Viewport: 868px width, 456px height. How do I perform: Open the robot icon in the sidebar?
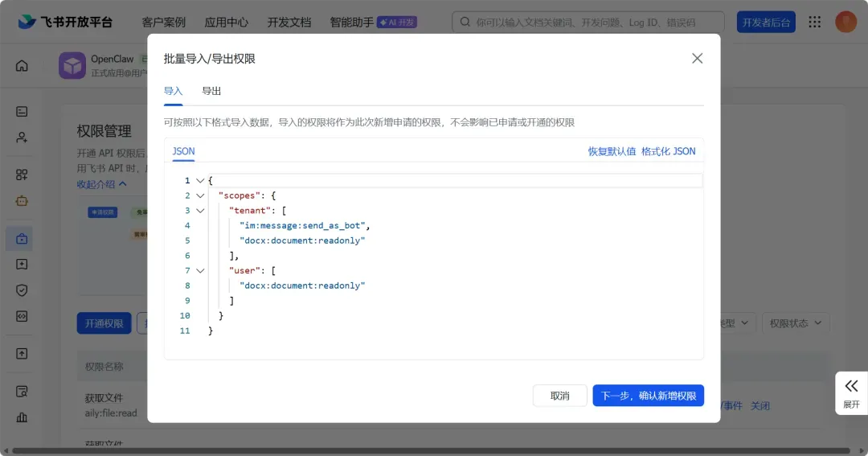22,202
